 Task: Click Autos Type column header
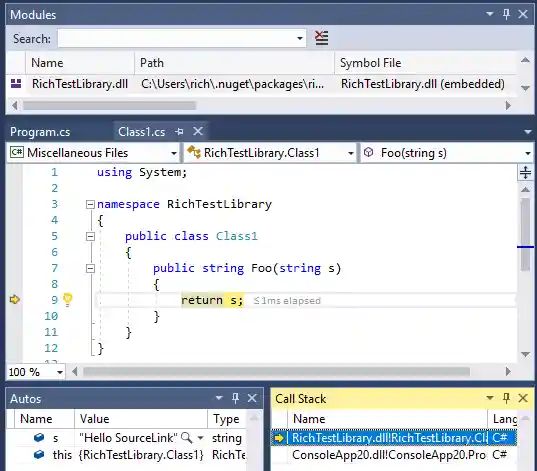[227, 419]
